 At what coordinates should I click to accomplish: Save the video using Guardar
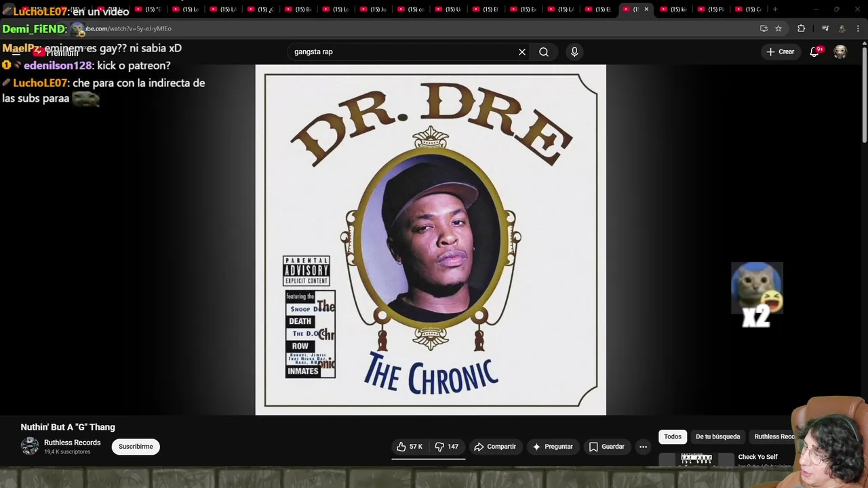606,447
